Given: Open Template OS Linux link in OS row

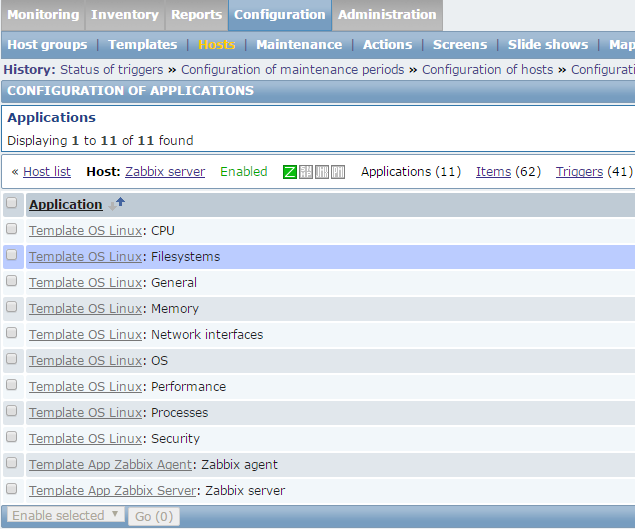Looking at the screenshot, I should click(85, 360).
